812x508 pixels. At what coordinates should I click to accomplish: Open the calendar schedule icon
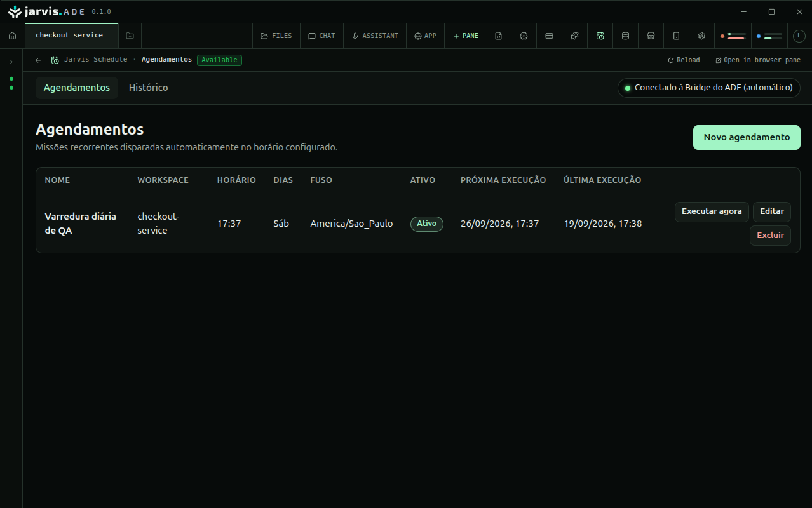click(x=600, y=36)
